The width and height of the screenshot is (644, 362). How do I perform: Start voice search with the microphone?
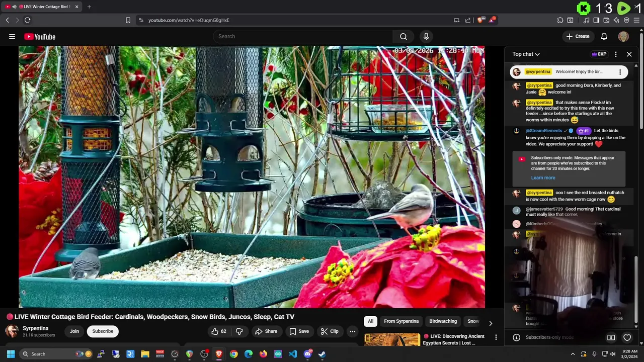[426, 36]
